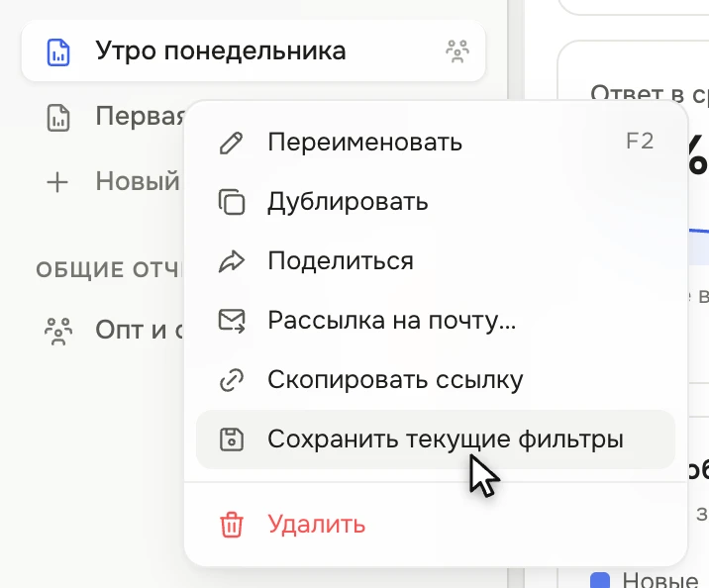Click the red trash icon next to Удалить
The image size is (709, 588).
pos(232,525)
